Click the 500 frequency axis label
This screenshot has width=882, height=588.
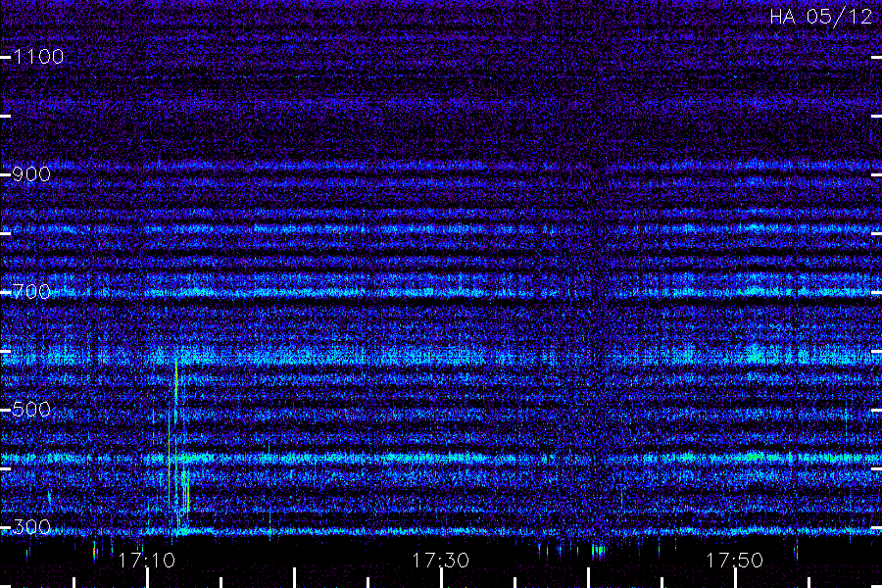tap(31, 409)
